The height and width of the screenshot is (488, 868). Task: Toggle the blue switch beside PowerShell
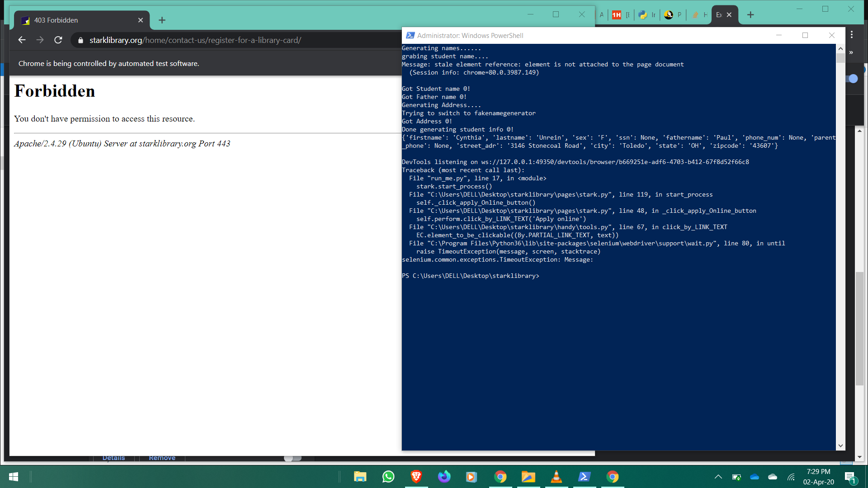(853, 79)
